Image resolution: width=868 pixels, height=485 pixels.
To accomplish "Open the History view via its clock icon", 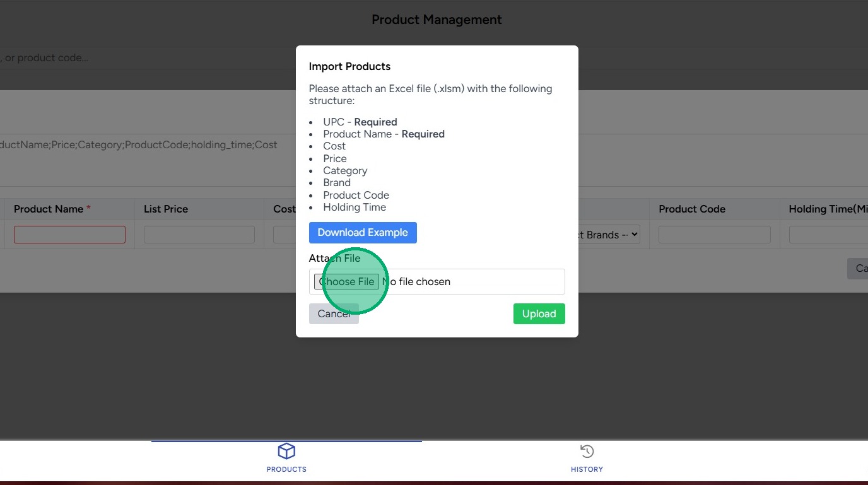I will coord(587,452).
